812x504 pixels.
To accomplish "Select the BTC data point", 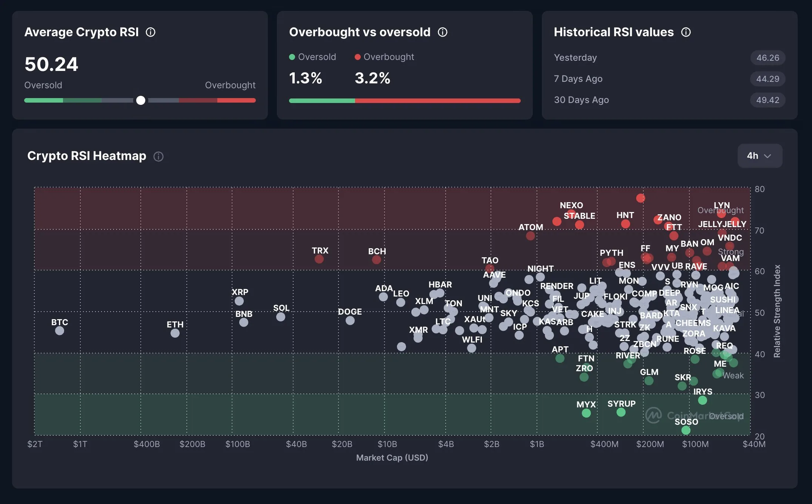I will 60,331.
